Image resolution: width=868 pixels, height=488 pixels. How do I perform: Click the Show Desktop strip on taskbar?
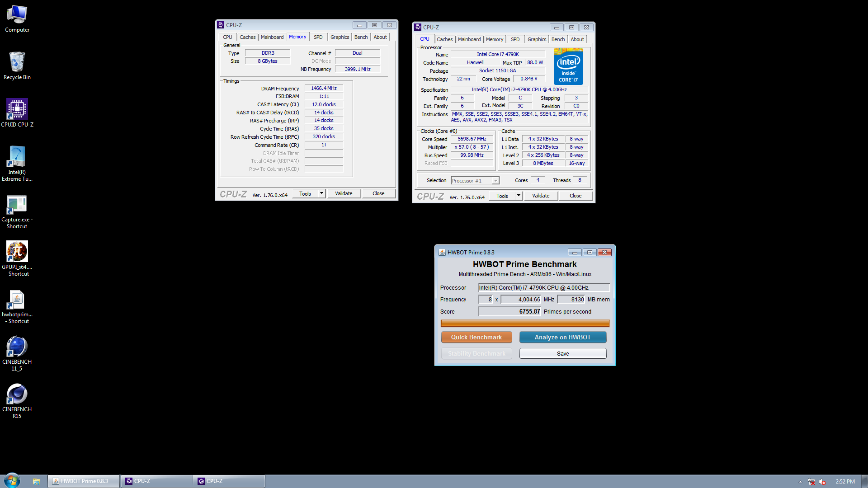(x=864, y=481)
